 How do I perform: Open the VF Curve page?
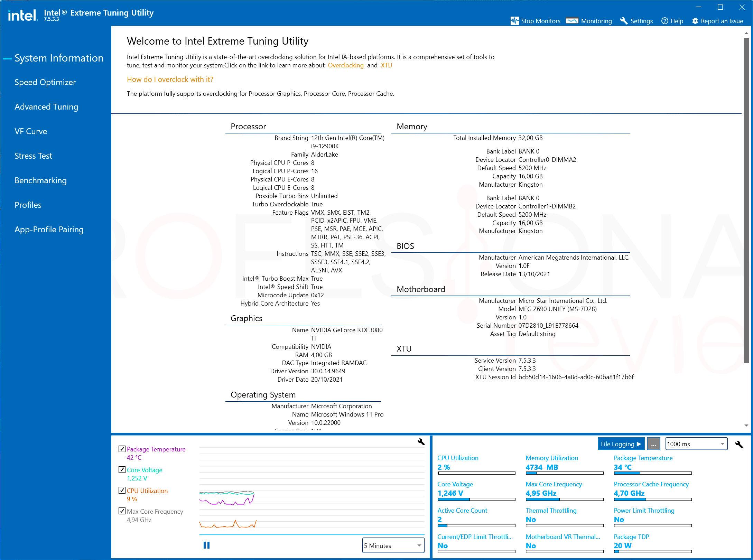31,131
